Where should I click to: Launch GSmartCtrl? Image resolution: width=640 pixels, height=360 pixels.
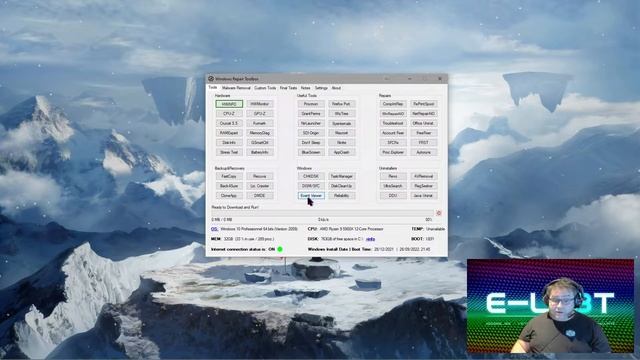(x=260, y=142)
